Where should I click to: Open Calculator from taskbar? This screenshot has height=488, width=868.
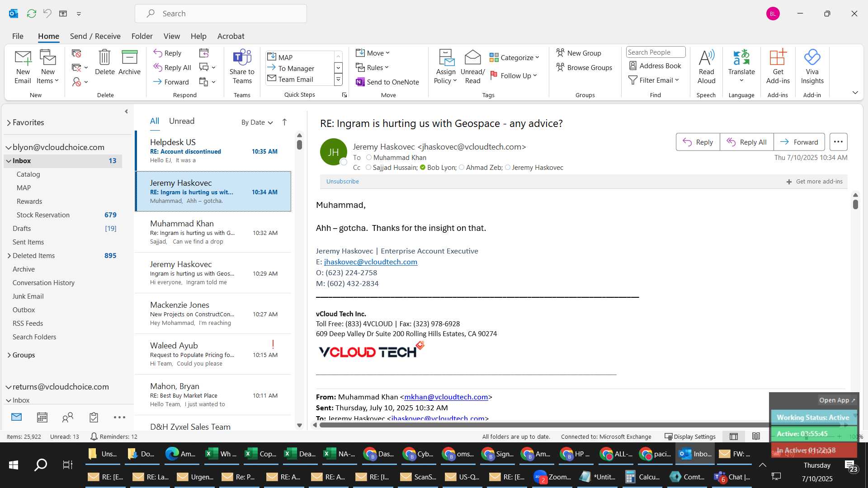[x=643, y=477]
